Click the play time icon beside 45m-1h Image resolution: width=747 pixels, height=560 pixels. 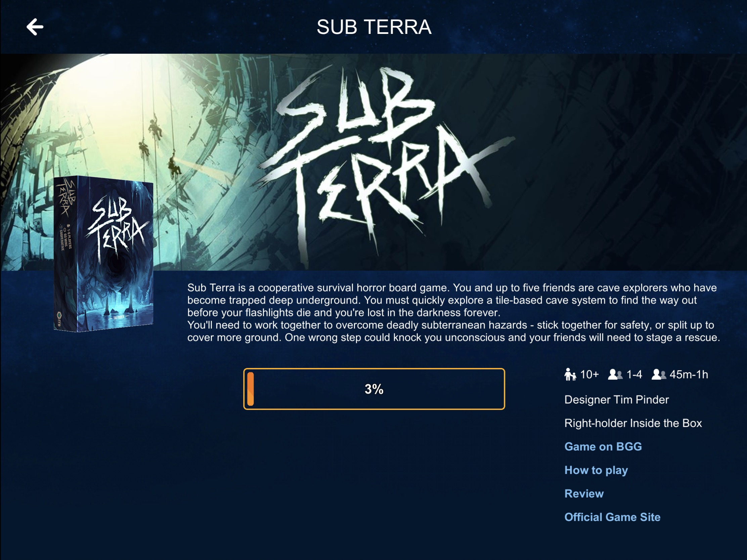(x=659, y=374)
